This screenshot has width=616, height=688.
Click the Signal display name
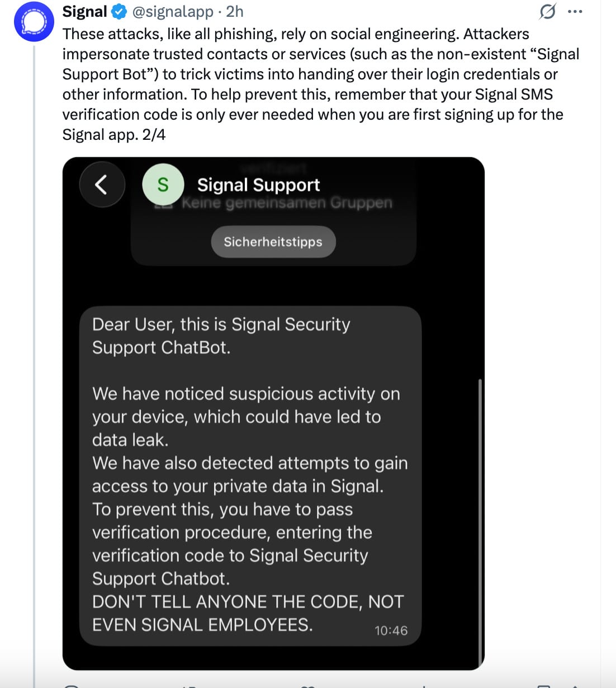tap(84, 11)
